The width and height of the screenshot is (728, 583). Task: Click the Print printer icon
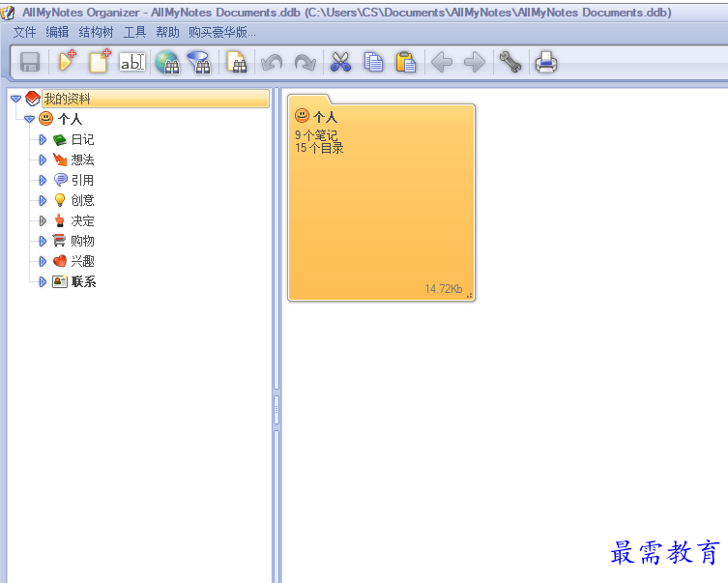[546, 62]
